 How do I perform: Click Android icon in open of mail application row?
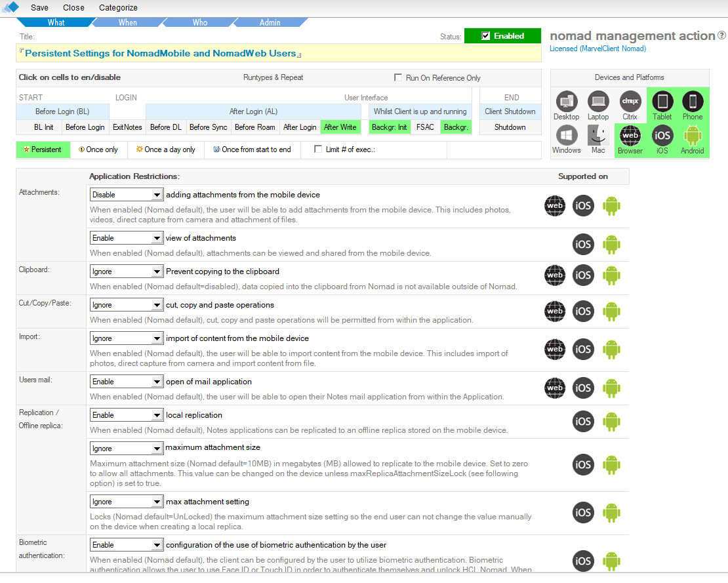611,388
